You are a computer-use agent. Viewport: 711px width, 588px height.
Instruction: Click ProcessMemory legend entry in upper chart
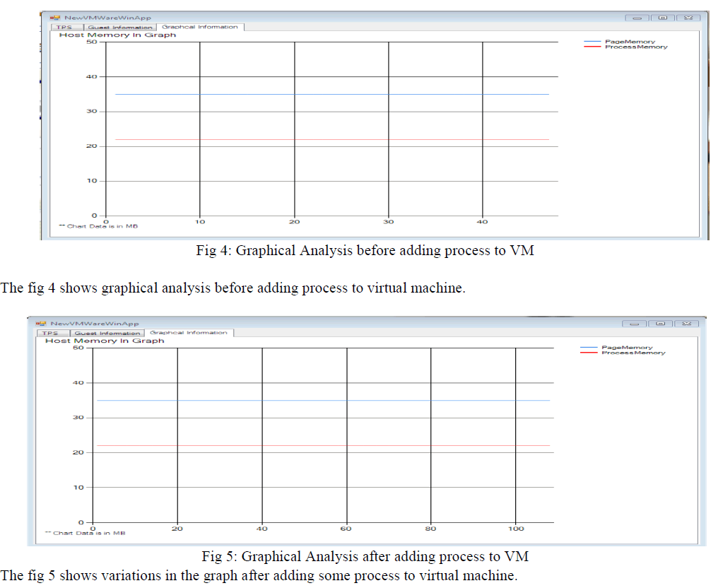click(x=635, y=47)
